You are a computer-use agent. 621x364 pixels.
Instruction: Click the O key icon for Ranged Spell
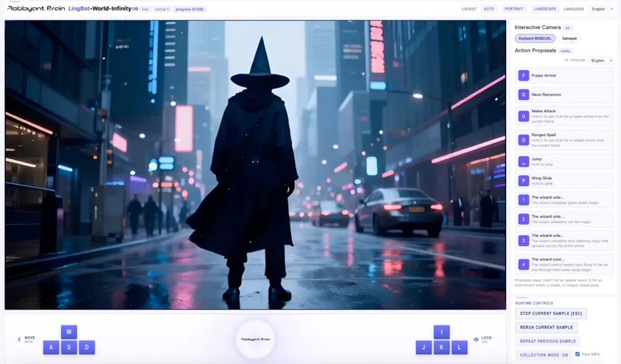[x=524, y=140]
